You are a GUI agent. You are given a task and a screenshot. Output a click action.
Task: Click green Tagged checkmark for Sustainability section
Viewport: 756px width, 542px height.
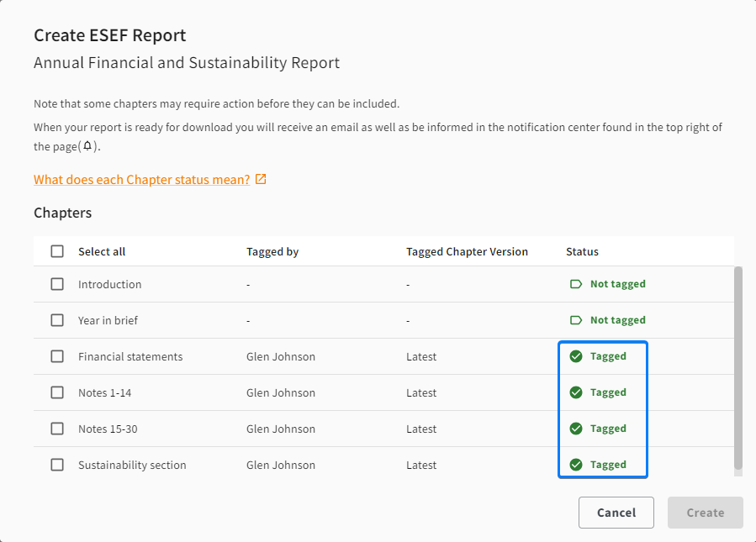(x=576, y=465)
